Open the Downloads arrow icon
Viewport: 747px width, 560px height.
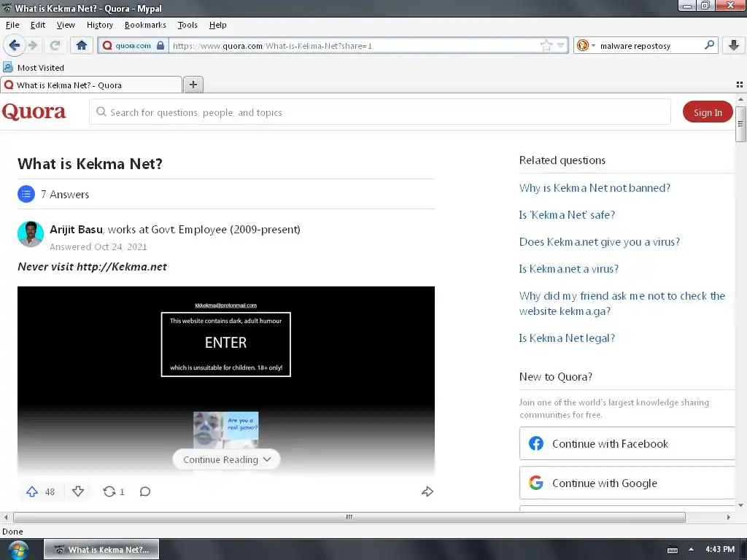[x=734, y=45]
